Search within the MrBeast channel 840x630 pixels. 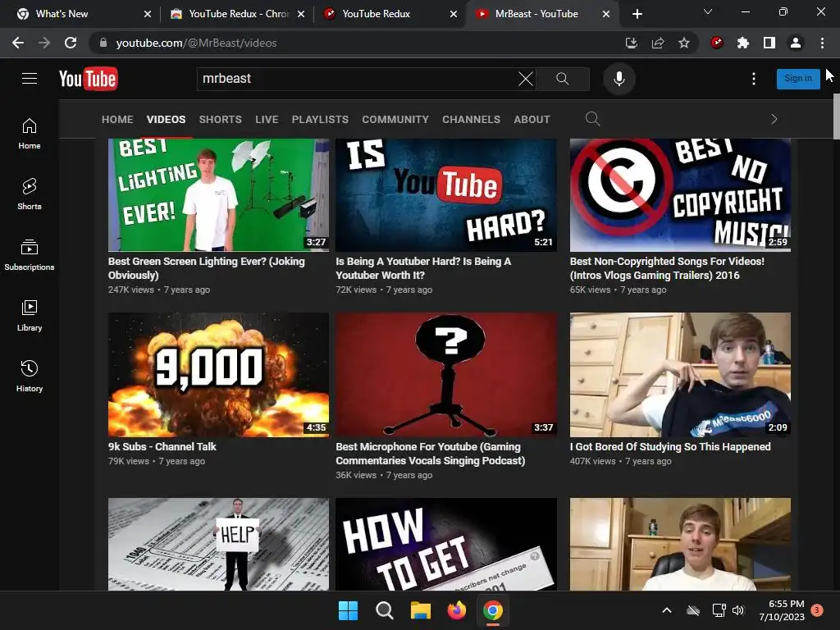592,119
